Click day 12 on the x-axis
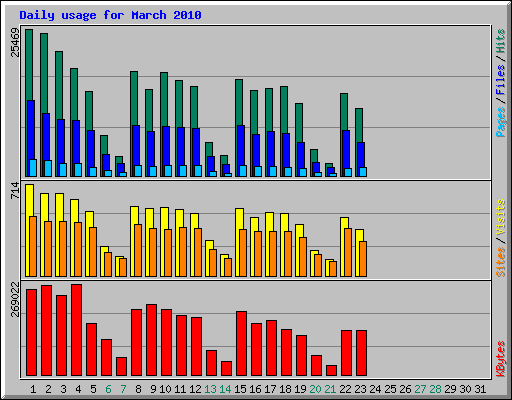Screen dimensions: 512x400 195,389
